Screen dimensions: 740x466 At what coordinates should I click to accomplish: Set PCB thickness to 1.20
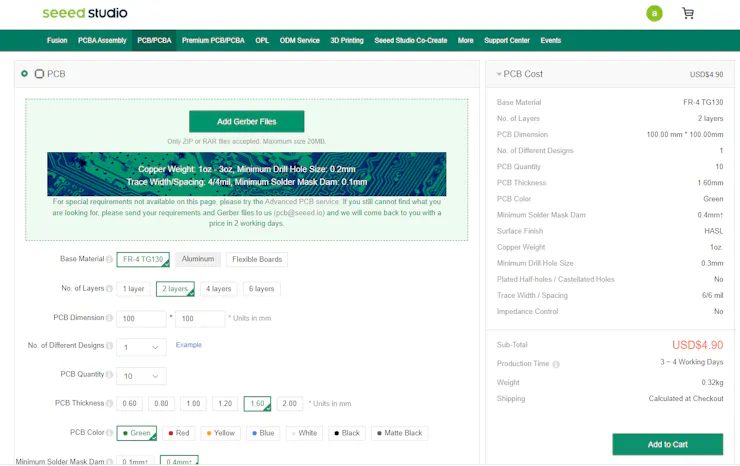[x=225, y=403]
